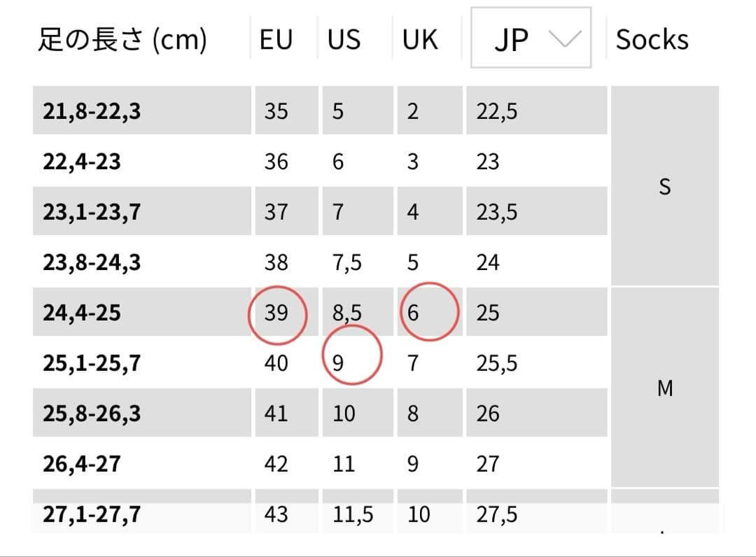Click the 足の長さ (cm) header
The width and height of the screenshot is (756, 557).
122,40
